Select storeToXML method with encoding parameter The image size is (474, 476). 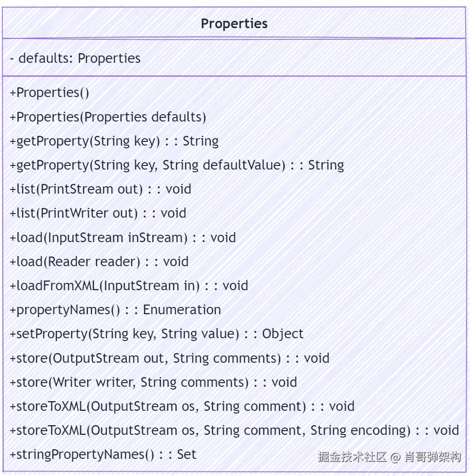tap(234, 430)
